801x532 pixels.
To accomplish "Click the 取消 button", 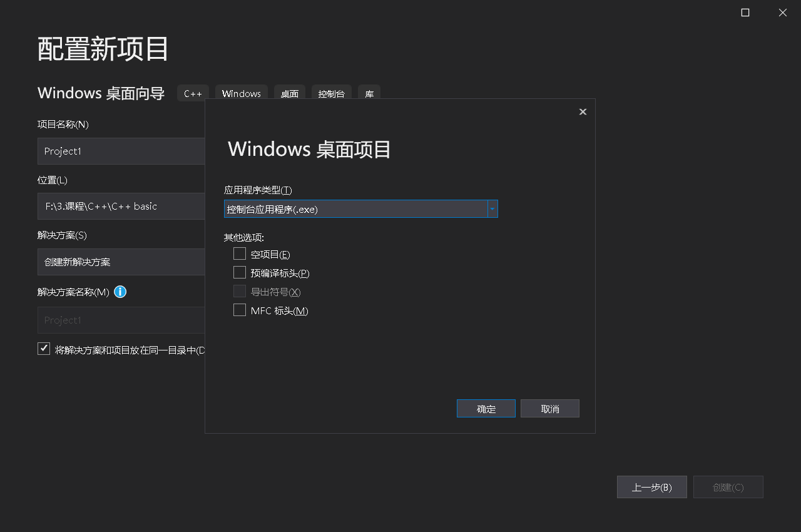I will [549, 408].
